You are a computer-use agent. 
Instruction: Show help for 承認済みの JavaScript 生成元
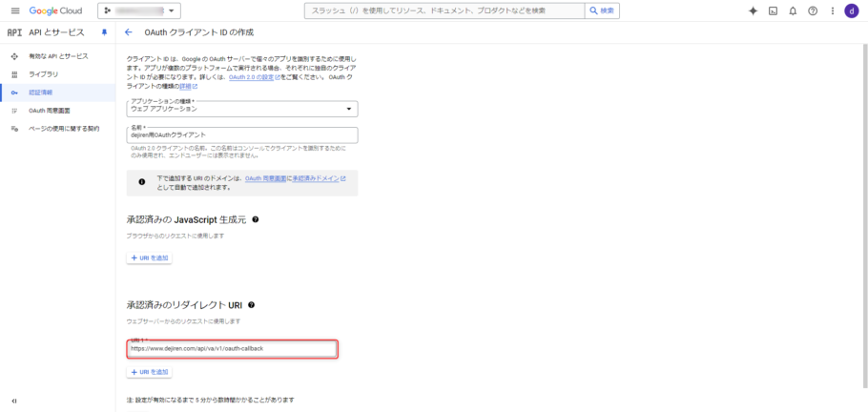click(256, 219)
